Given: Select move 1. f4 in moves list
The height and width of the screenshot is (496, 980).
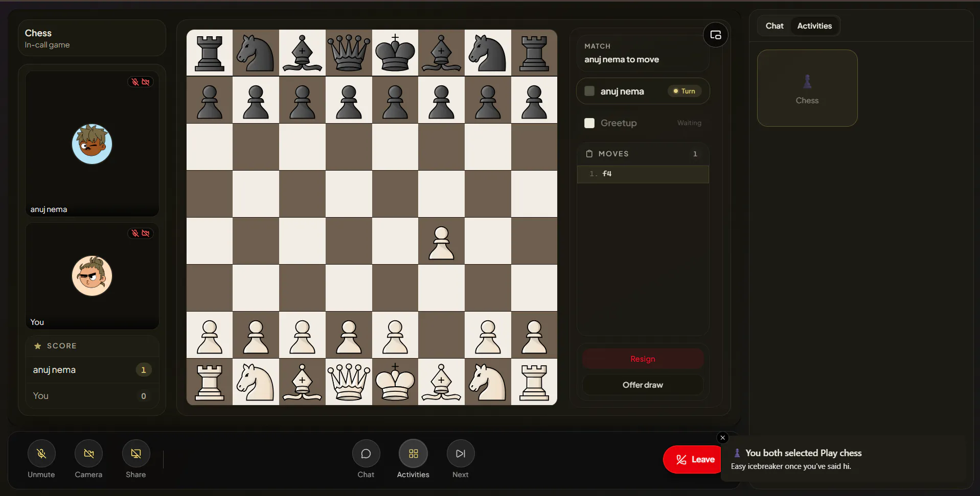Looking at the screenshot, I should tap(643, 174).
